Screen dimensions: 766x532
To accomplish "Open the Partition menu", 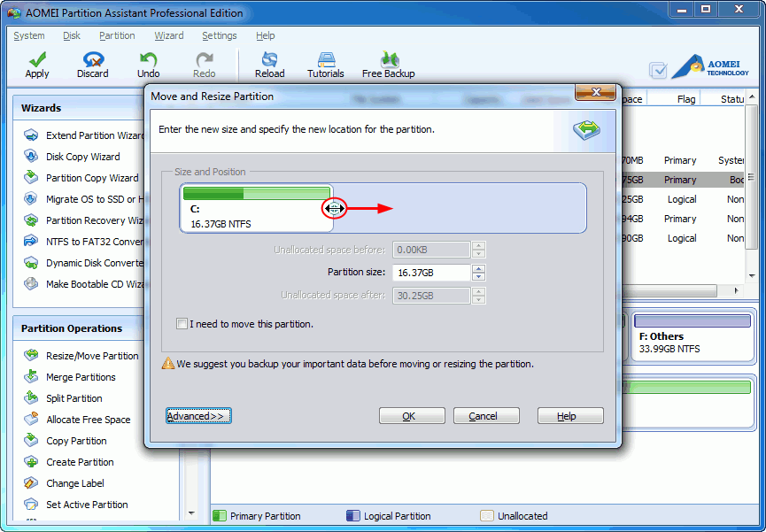I will [x=117, y=35].
